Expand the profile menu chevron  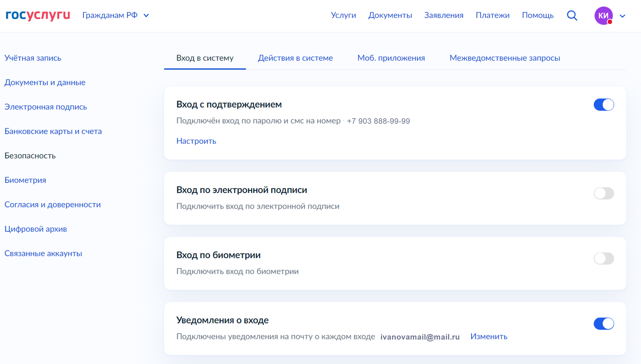coord(622,16)
